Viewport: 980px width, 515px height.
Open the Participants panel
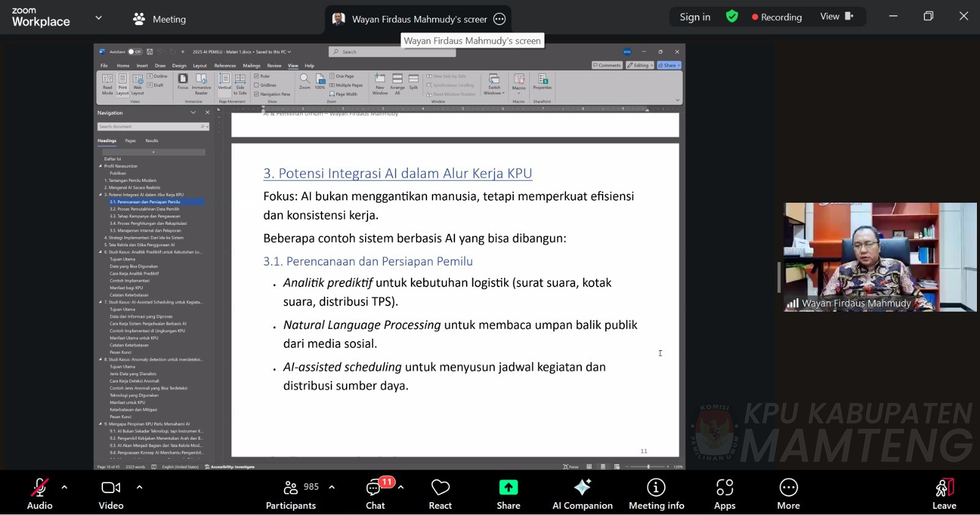click(291, 488)
